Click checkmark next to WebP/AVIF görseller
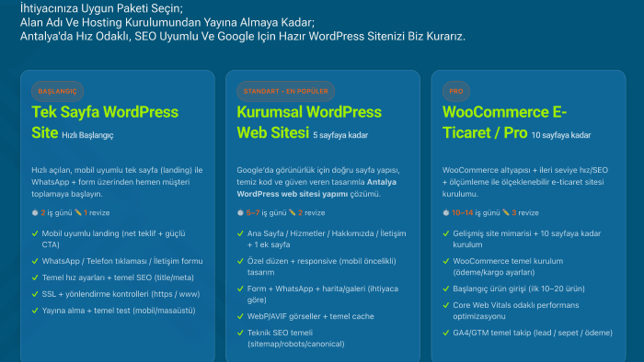Image resolution: width=644 pixels, height=362 pixels. [240, 316]
